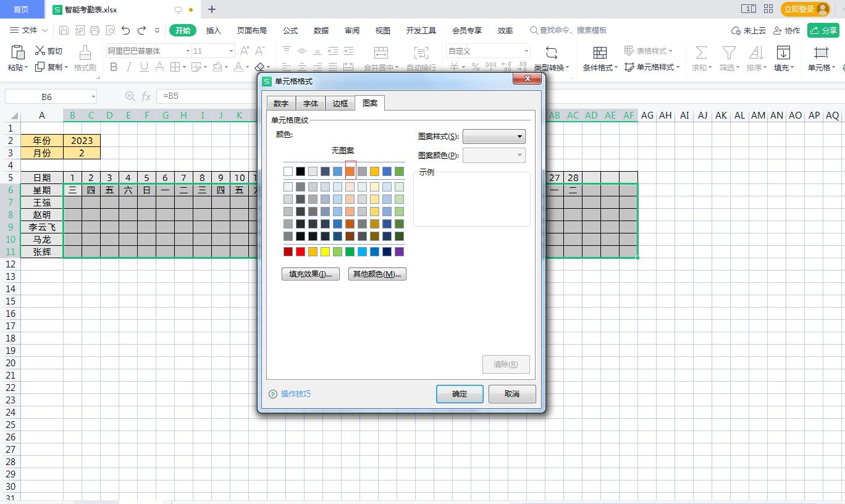Click the OK (确定) button

460,394
